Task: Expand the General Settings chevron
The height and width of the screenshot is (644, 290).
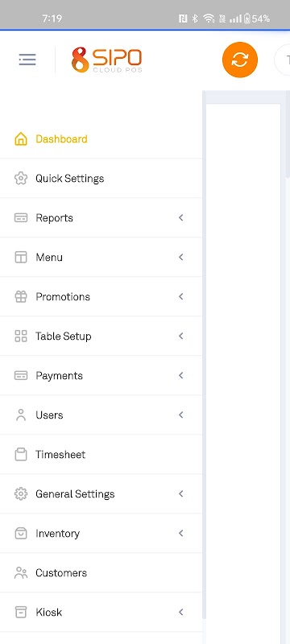Action: point(180,493)
